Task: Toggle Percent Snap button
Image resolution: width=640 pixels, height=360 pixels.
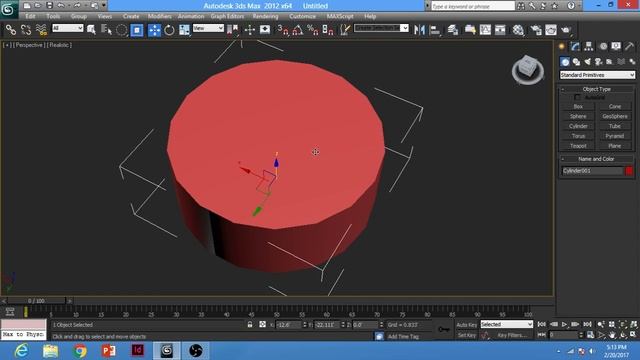Action: (313, 30)
